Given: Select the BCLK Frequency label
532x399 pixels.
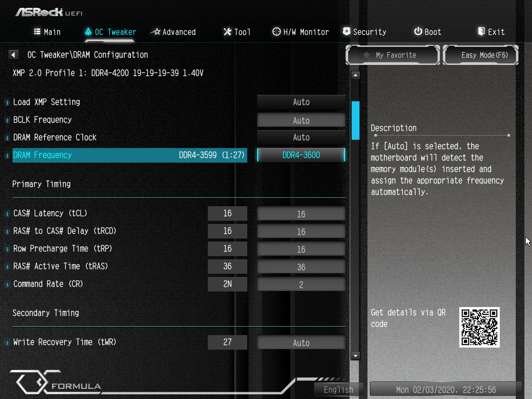Looking at the screenshot, I should coord(43,120).
